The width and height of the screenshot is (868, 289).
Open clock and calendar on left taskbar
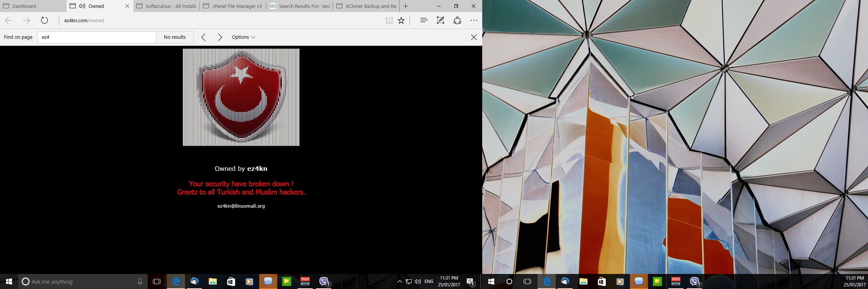449,281
